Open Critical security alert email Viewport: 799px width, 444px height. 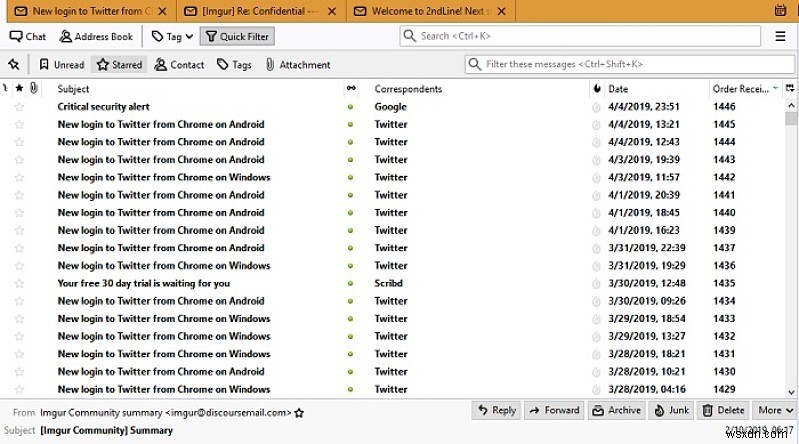click(103, 107)
